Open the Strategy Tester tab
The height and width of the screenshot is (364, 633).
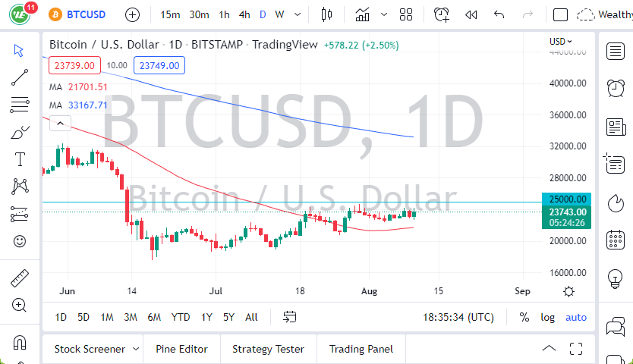coord(268,350)
